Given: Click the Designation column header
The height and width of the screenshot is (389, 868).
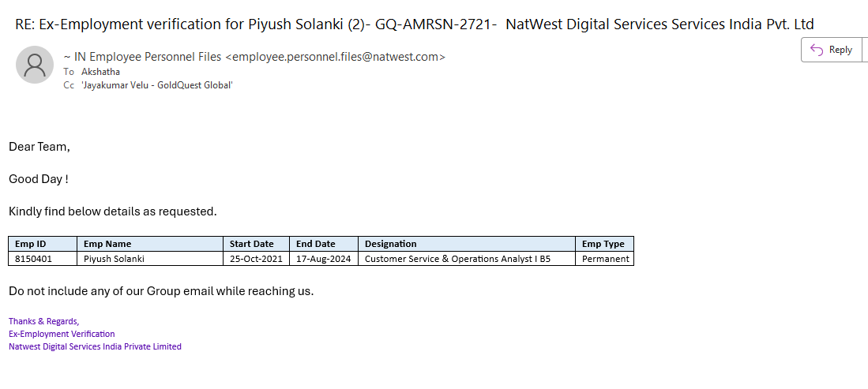Looking at the screenshot, I should click(x=390, y=244).
